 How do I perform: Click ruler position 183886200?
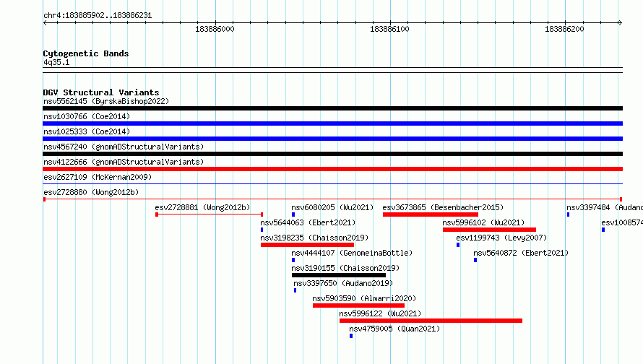pos(564,29)
